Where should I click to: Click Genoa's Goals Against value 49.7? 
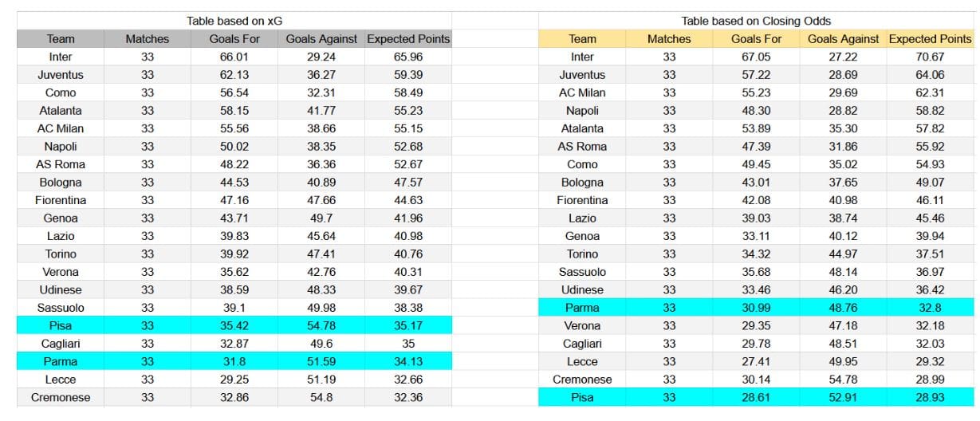pyautogui.click(x=321, y=218)
